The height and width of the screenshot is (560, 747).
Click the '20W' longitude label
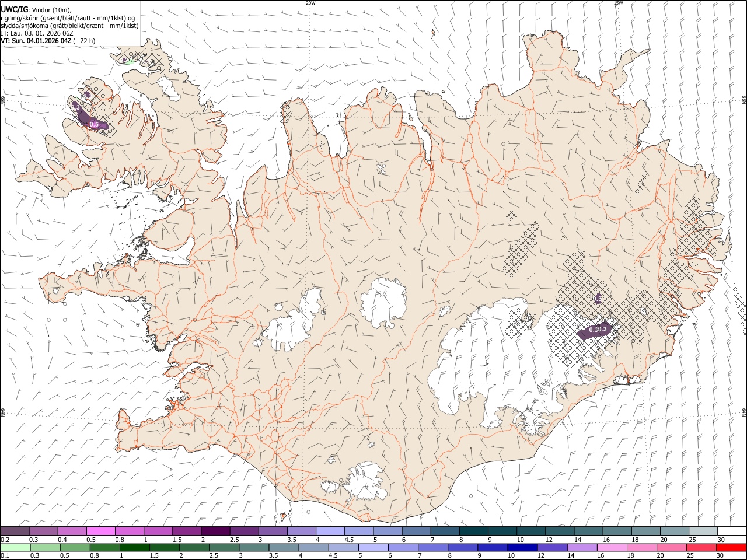(310, 3)
